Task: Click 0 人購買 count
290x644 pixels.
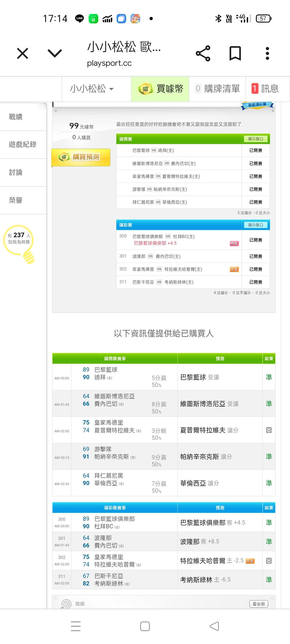Action: (x=81, y=137)
